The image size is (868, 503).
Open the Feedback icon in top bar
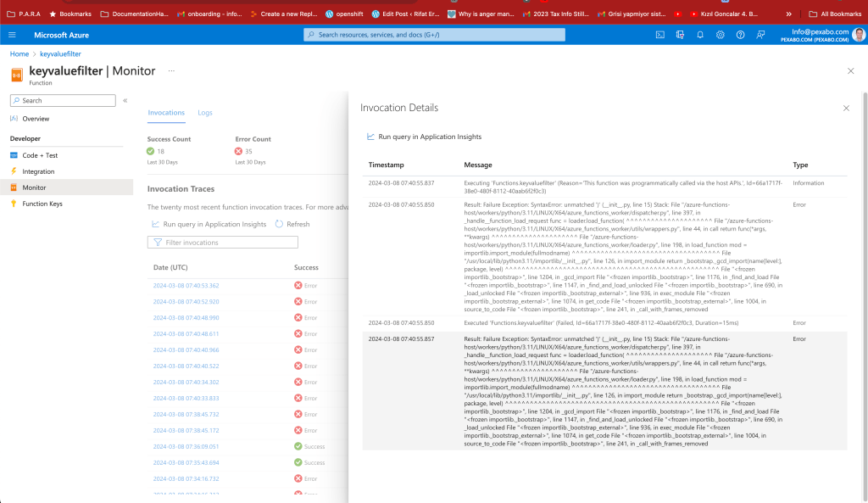[x=760, y=35]
